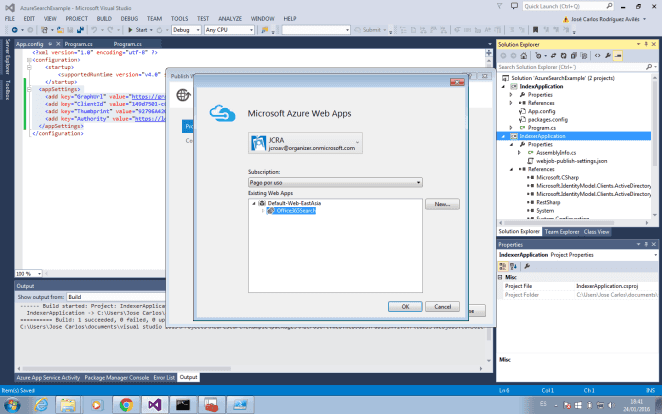
Task: Click Preview Selected Items icon
Action: (618, 56)
